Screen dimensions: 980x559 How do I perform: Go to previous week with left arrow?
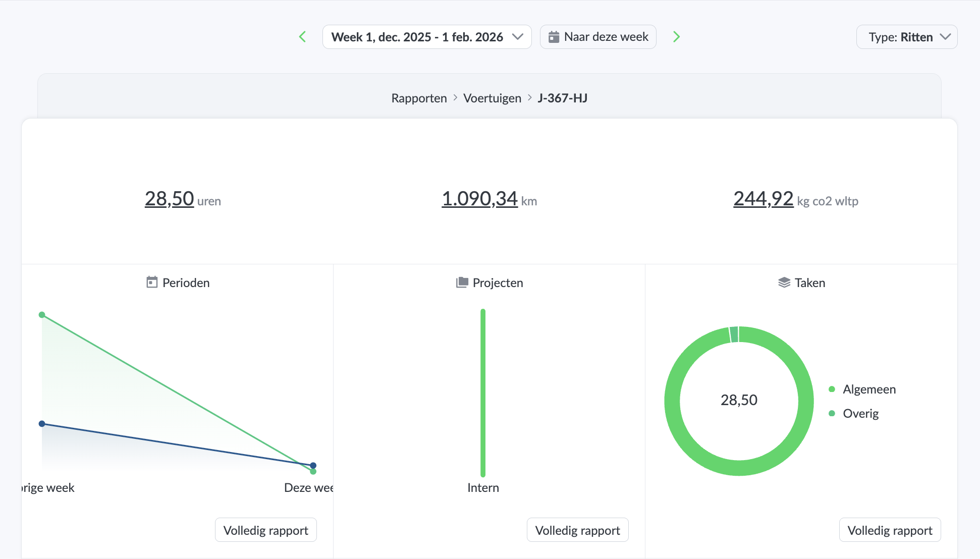[303, 37]
